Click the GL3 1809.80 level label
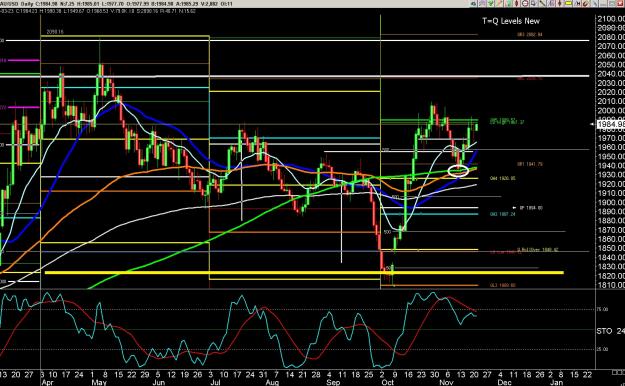Image resolution: width=625 pixels, height=386 pixels. tap(503, 285)
